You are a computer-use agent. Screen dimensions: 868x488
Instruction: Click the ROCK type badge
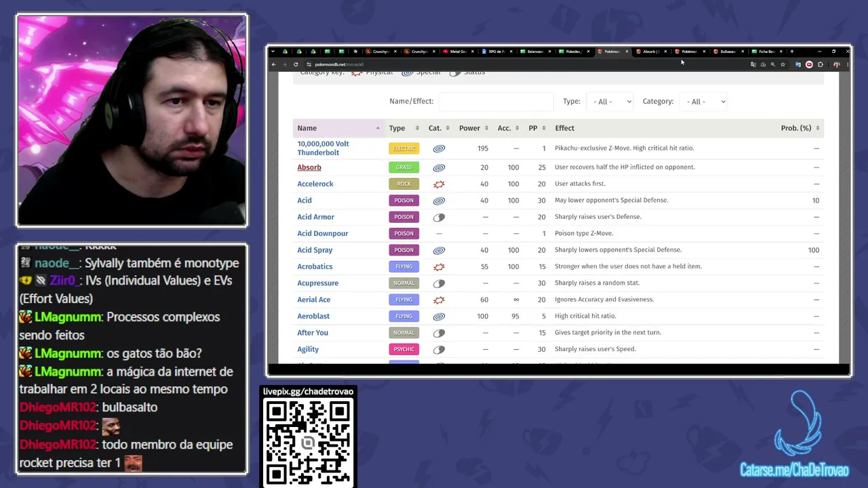(403, 184)
